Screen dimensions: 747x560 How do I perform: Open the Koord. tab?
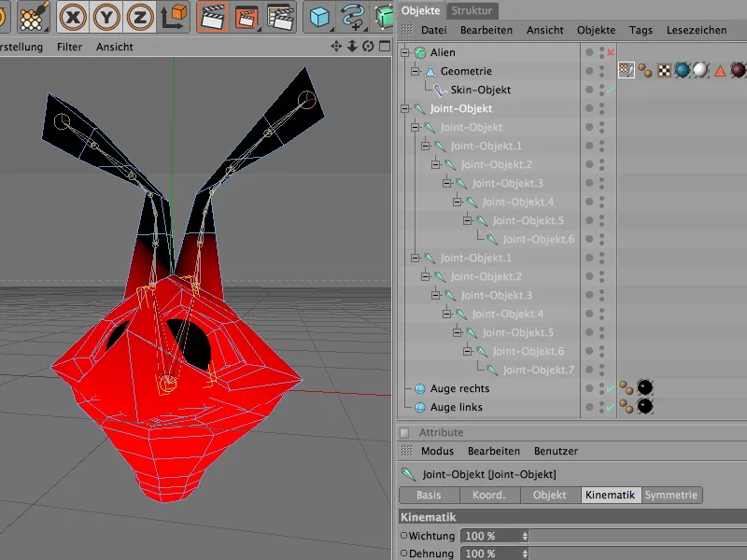point(489,495)
